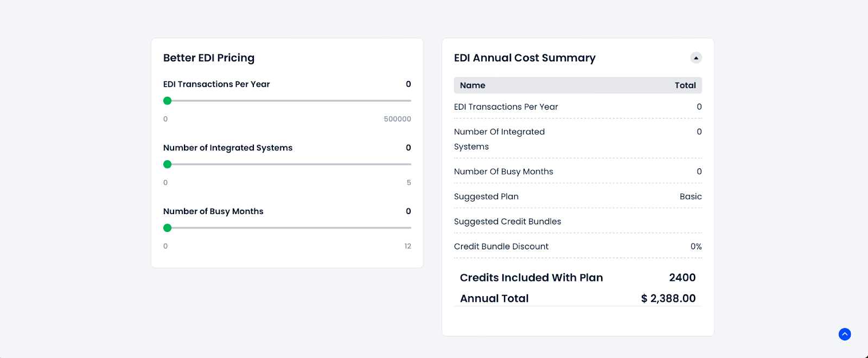
Task: Click the Number Of Integrated Systems row
Action: coord(578,139)
